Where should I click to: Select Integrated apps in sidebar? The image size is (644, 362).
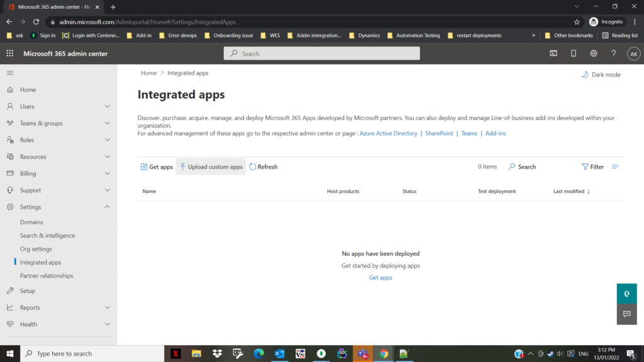pyautogui.click(x=41, y=262)
